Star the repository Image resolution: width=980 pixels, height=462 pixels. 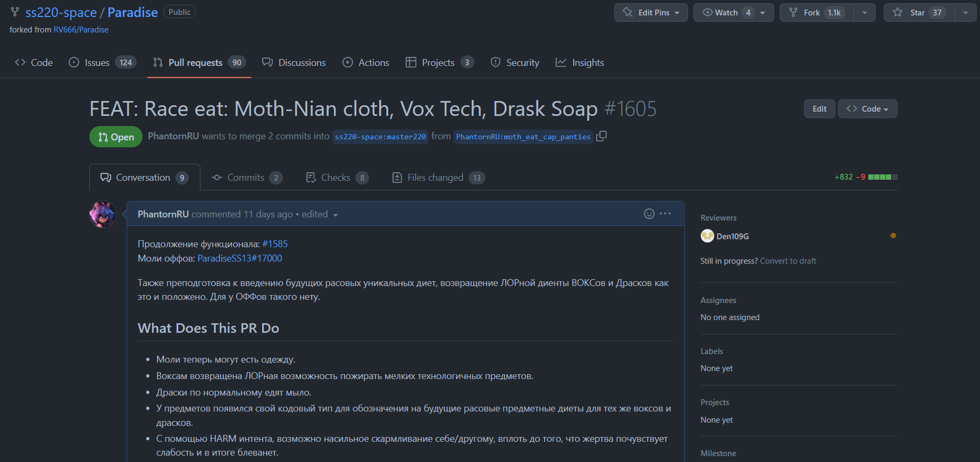(x=919, y=12)
